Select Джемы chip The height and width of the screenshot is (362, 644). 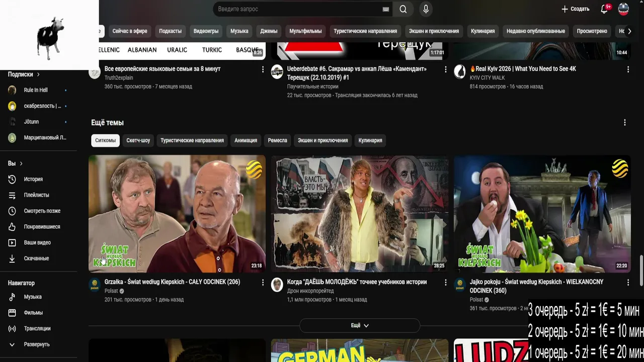pos(269,31)
